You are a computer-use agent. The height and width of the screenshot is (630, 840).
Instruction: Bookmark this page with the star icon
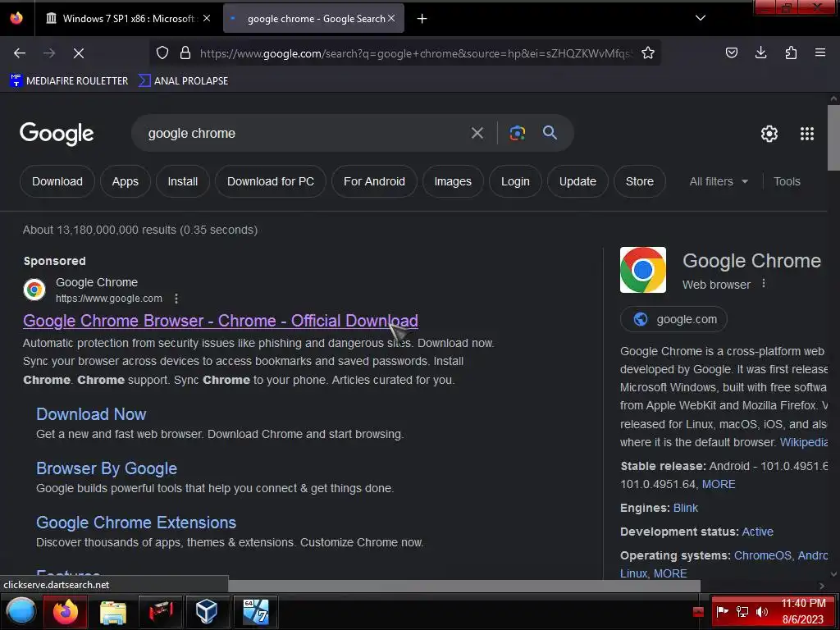point(648,52)
